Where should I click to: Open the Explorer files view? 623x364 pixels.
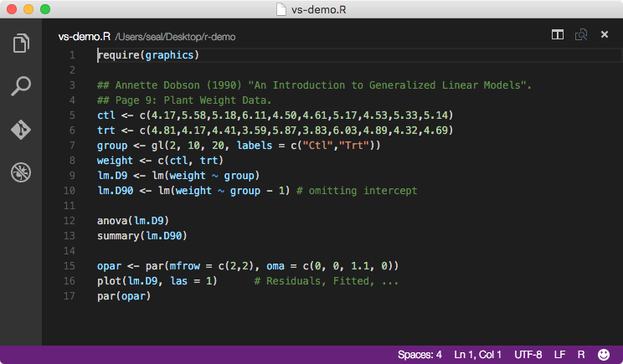click(21, 43)
